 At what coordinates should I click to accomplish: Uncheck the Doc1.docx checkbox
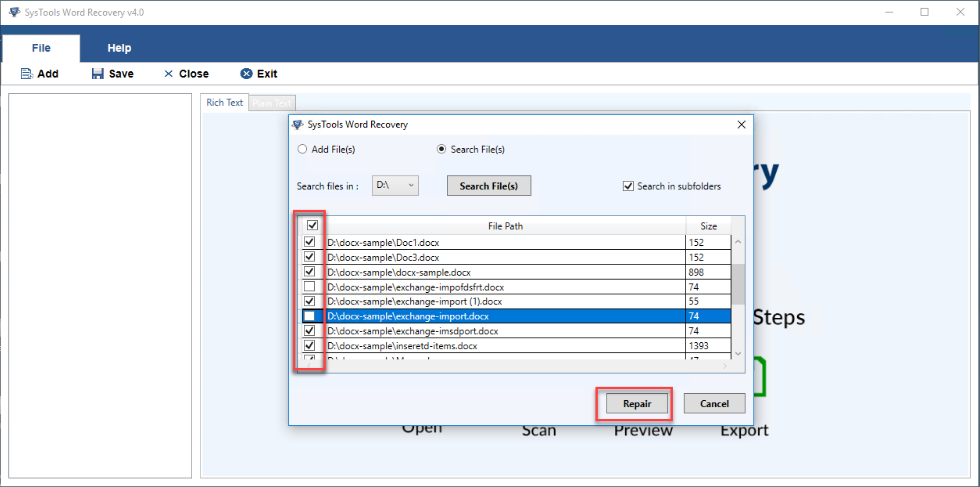(x=309, y=242)
